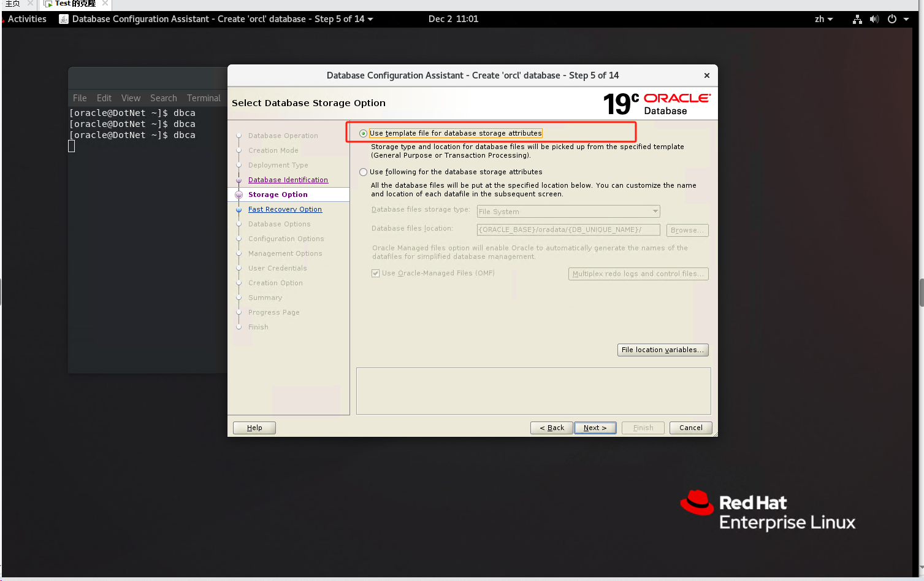Close the 'Test的克隆' VM tab
The height and width of the screenshot is (581, 924).
[x=105, y=3]
